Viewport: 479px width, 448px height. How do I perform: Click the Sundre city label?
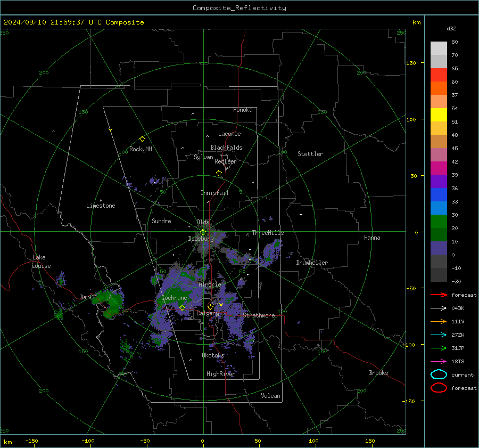click(x=161, y=221)
